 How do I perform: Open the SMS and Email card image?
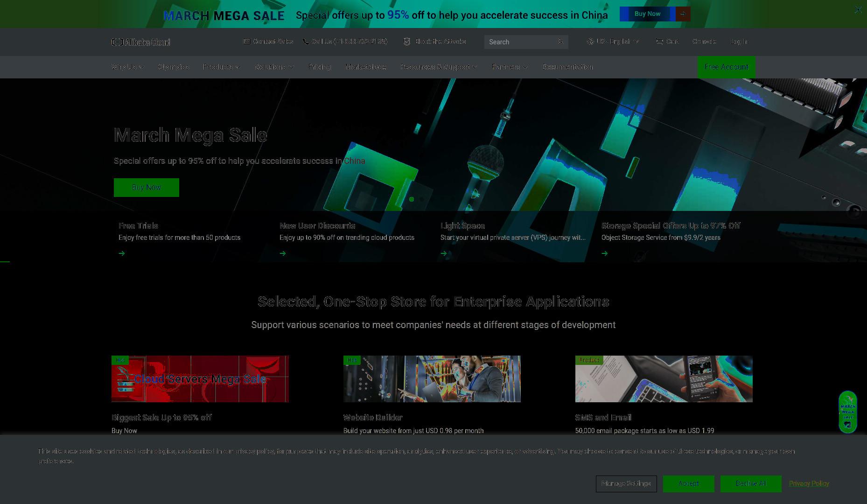click(664, 379)
